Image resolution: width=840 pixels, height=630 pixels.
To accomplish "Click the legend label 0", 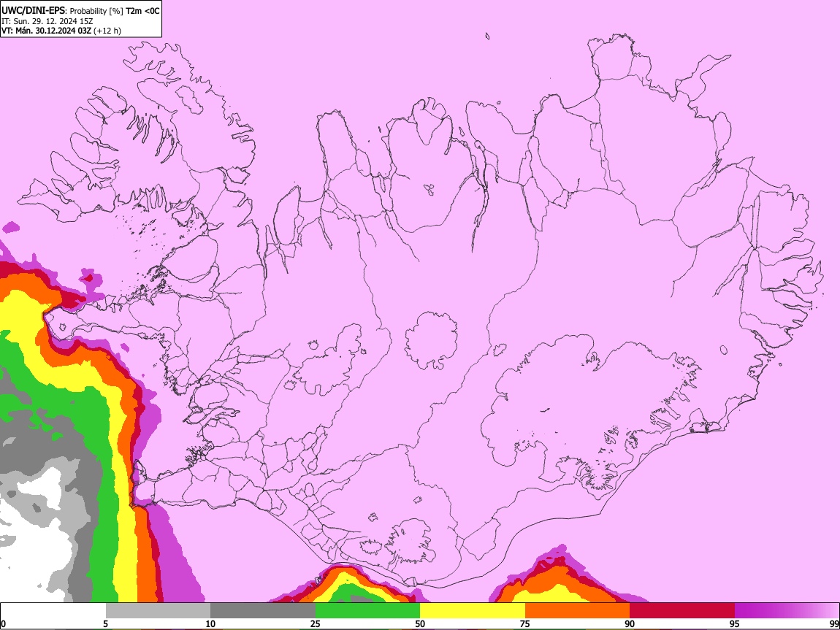I will (x=3, y=624).
